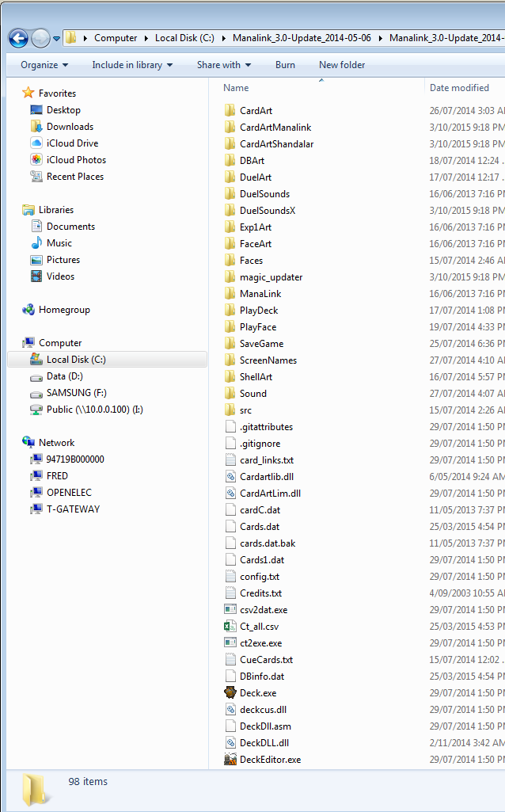
Task: Click the Deck.exe application icon
Action: coord(230,692)
